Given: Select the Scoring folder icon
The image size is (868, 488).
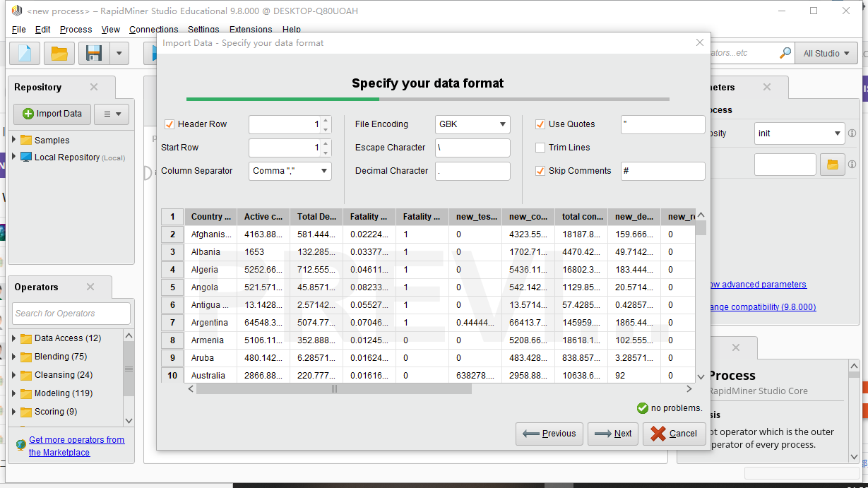Looking at the screenshot, I should coord(26,412).
